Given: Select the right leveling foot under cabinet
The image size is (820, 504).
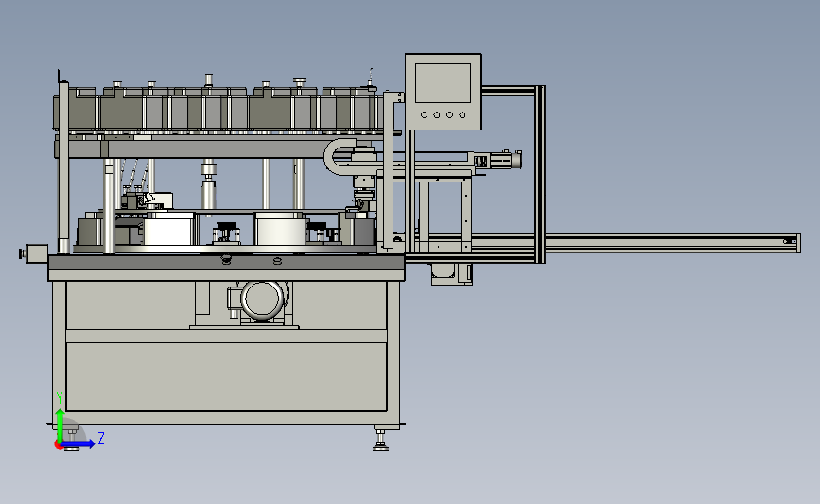Looking at the screenshot, I should [x=381, y=438].
